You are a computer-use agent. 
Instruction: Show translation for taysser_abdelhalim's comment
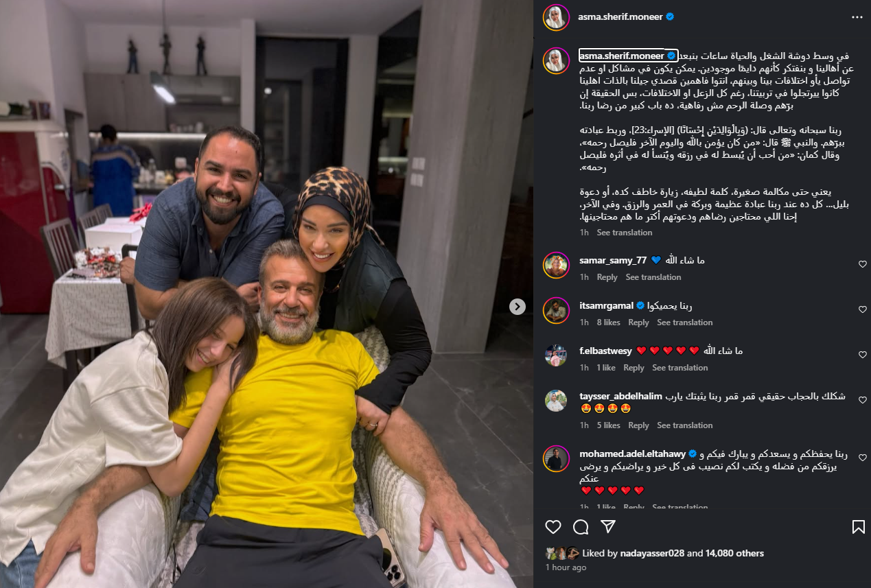(685, 425)
